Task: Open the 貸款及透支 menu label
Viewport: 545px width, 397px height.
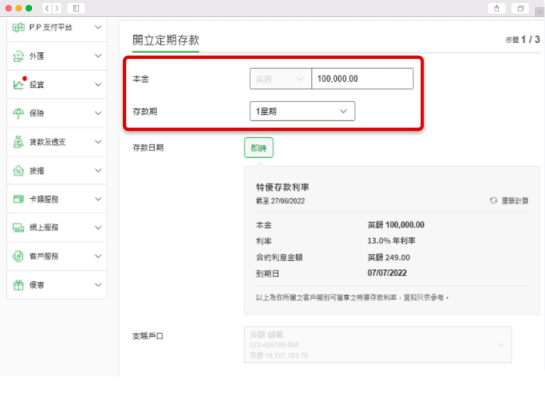Action: (x=47, y=142)
